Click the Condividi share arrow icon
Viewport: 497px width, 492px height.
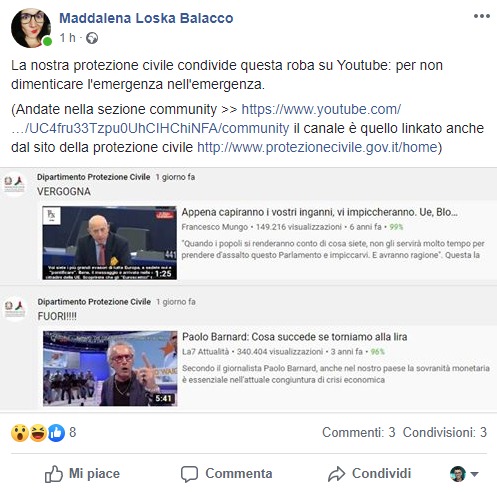[x=336, y=474]
